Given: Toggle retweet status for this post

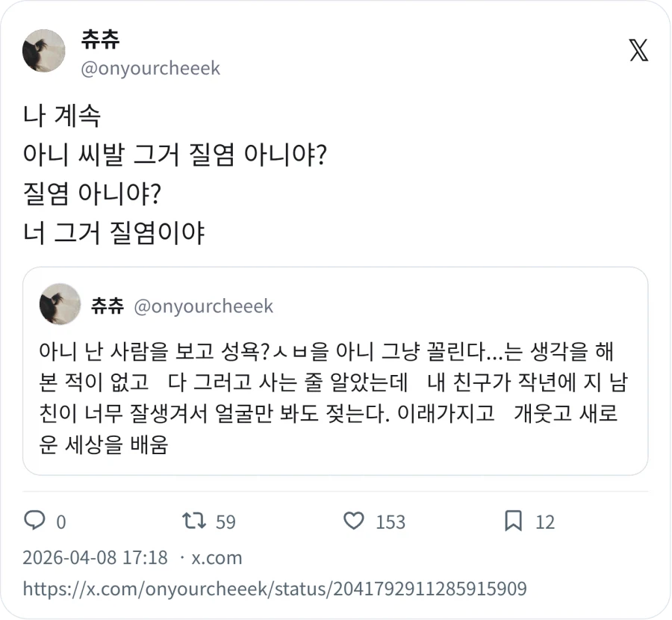Looking at the screenshot, I should point(193,521).
